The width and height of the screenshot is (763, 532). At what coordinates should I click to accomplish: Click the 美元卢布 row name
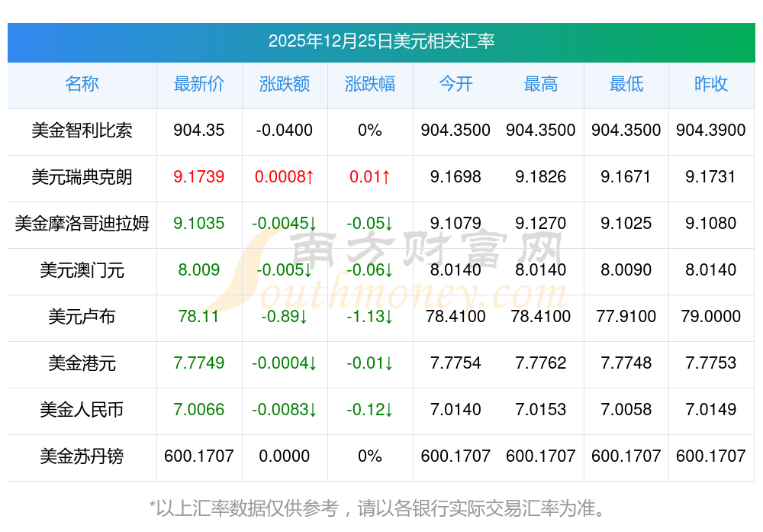point(82,317)
